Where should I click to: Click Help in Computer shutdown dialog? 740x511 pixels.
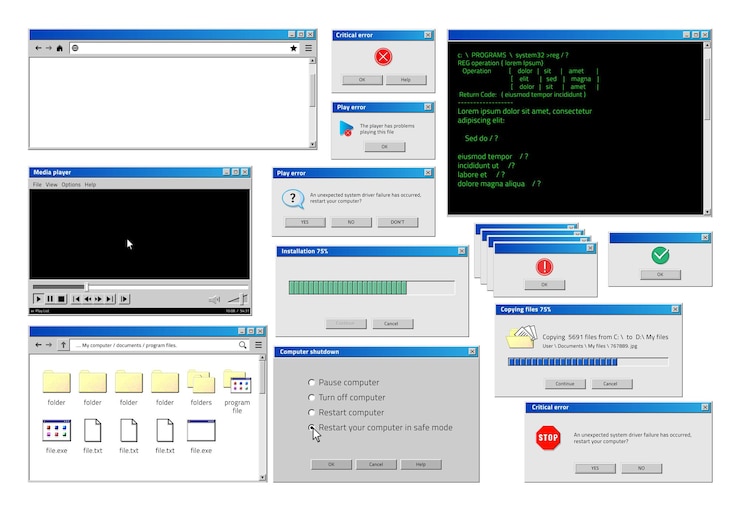coord(421,464)
